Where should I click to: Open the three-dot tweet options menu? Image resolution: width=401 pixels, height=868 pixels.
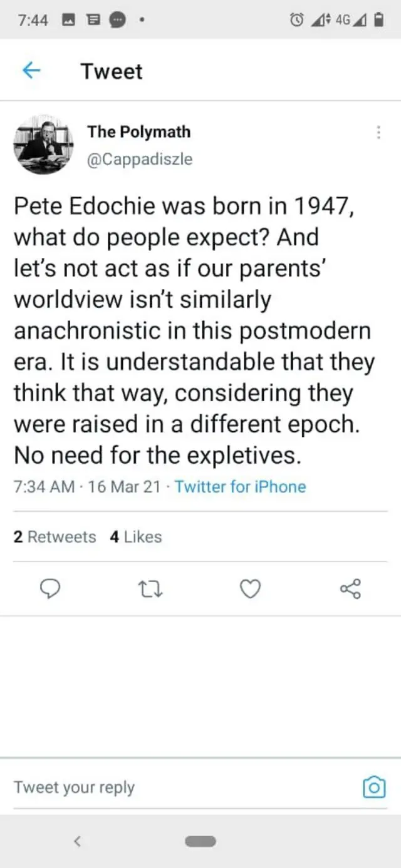click(x=378, y=132)
